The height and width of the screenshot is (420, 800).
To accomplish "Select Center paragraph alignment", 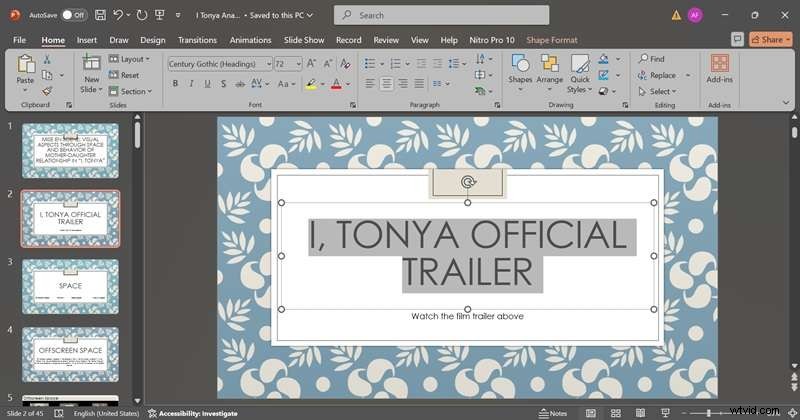I will pos(386,84).
